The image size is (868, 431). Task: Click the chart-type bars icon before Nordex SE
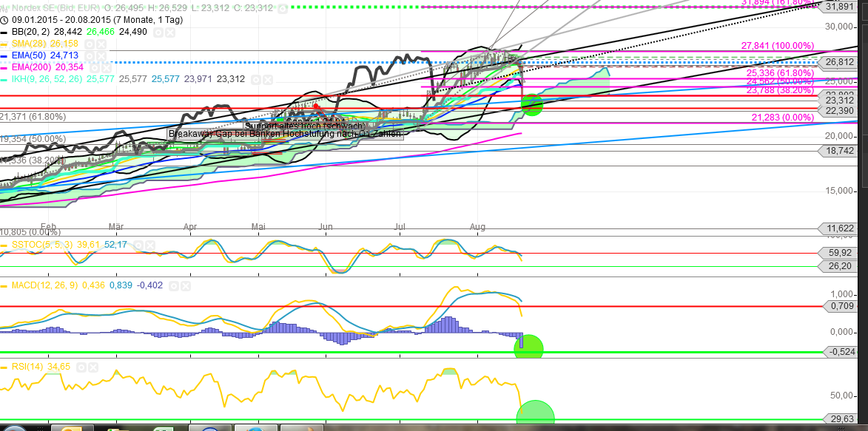pos(4,8)
